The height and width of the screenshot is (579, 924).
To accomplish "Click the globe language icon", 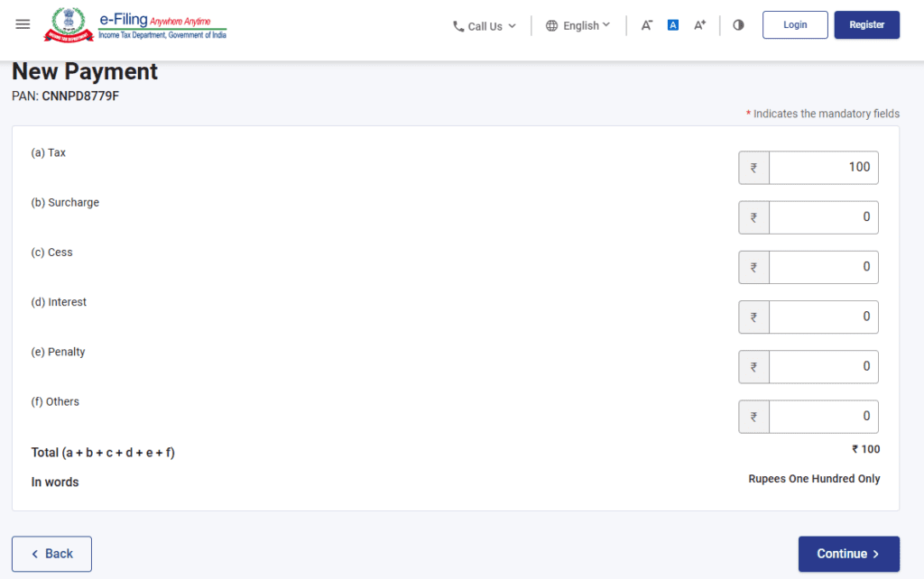I will (551, 26).
